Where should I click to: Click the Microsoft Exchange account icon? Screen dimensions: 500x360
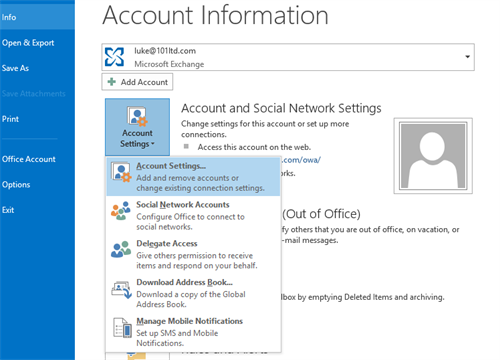click(x=114, y=57)
